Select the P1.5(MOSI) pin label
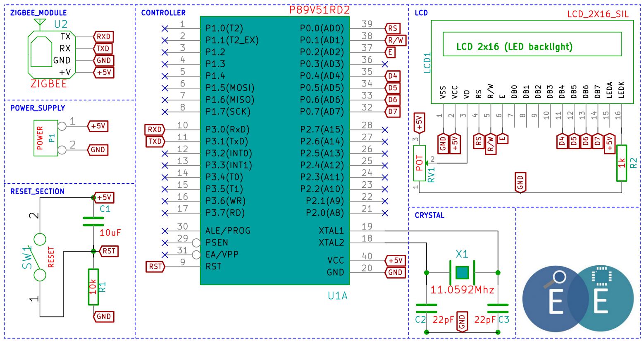The image size is (644, 341). [230, 88]
